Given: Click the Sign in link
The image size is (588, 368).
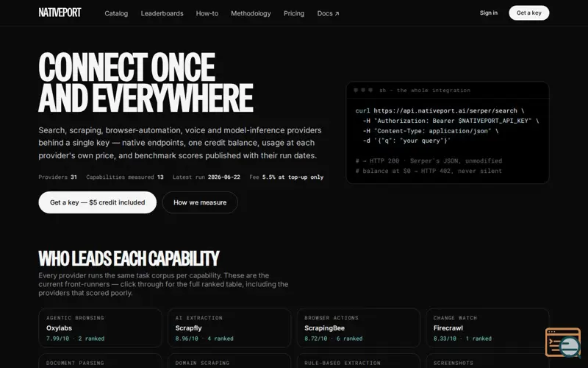Looking at the screenshot, I should pyautogui.click(x=489, y=13).
